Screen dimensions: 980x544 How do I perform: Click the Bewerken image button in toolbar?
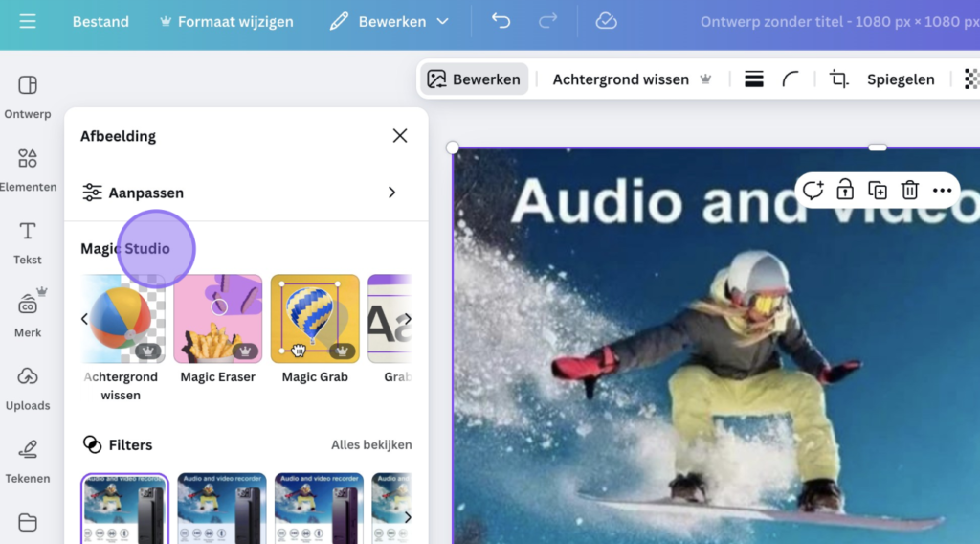474,79
